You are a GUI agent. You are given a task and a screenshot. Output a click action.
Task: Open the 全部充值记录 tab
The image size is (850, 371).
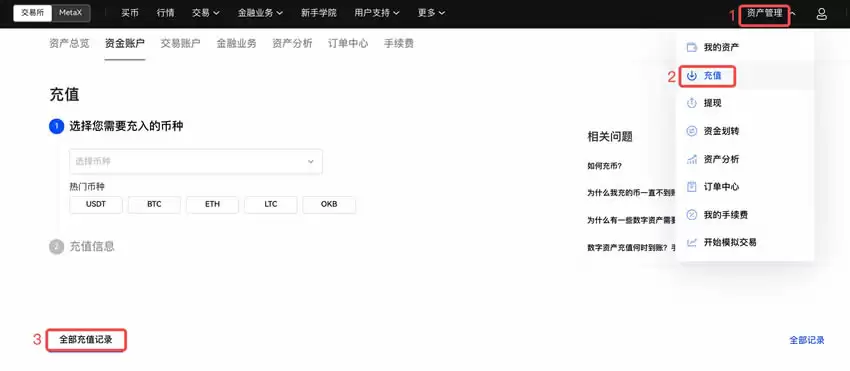tap(86, 340)
